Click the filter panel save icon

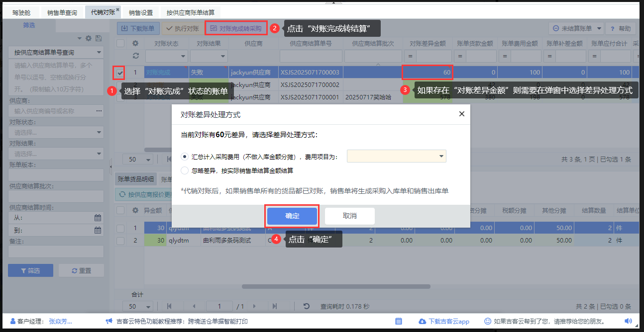(99, 38)
